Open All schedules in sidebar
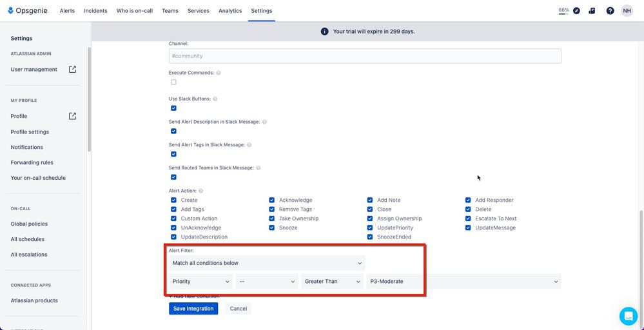644x330 pixels. coord(28,239)
